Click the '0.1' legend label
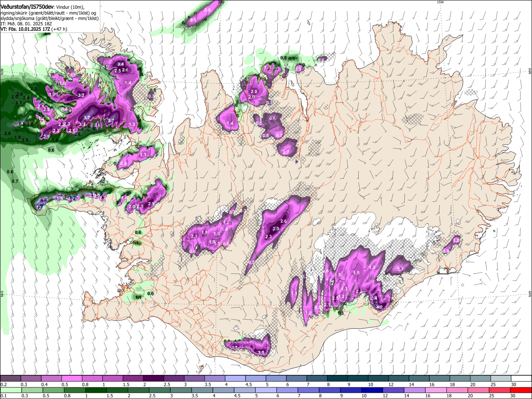The image size is (532, 399). 4,396
